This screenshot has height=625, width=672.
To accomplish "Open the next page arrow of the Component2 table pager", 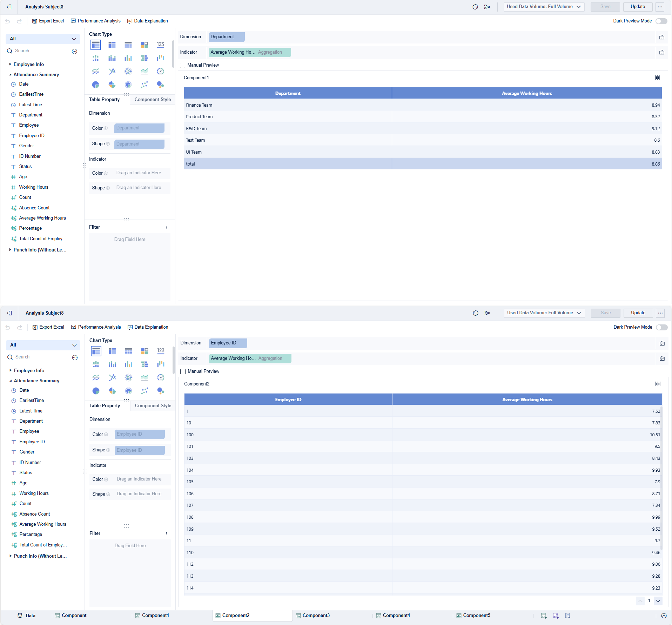I will [658, 601].
